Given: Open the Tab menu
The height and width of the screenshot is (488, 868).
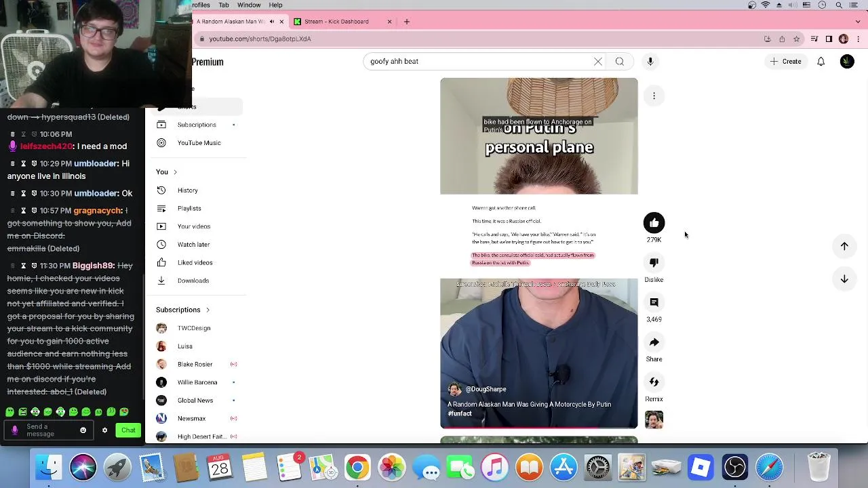Looking at the screenshot, I should [224, 5].
